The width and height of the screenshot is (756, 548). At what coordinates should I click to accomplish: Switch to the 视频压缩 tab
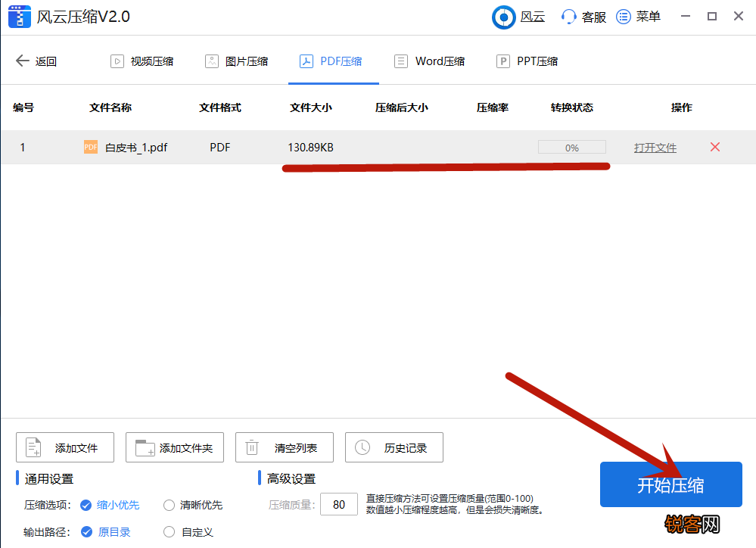pyautogui.click(x=142, y=61)
